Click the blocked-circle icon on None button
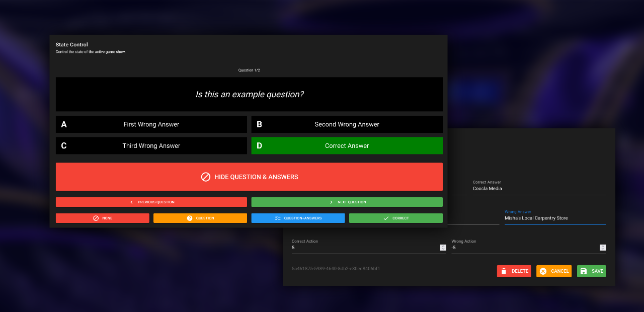 pyautogui.click(x=96, y=218)
